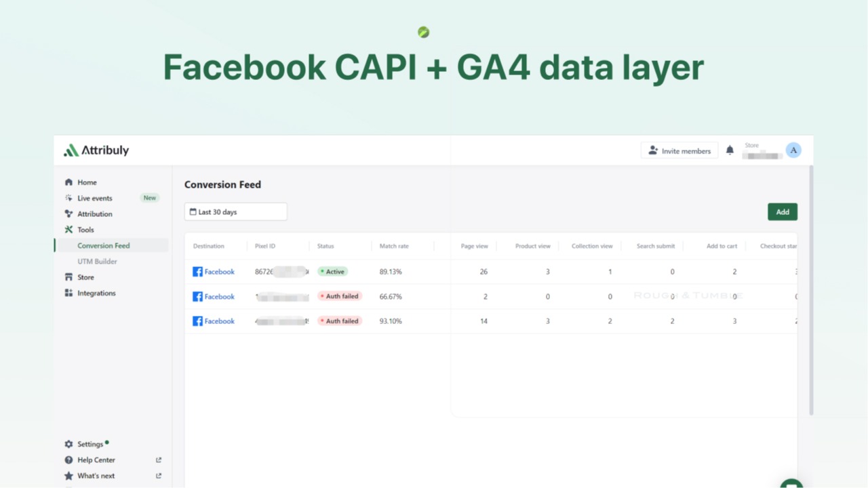Open Integrations menu item
The image size is (868, 488).
click(96, 293)
